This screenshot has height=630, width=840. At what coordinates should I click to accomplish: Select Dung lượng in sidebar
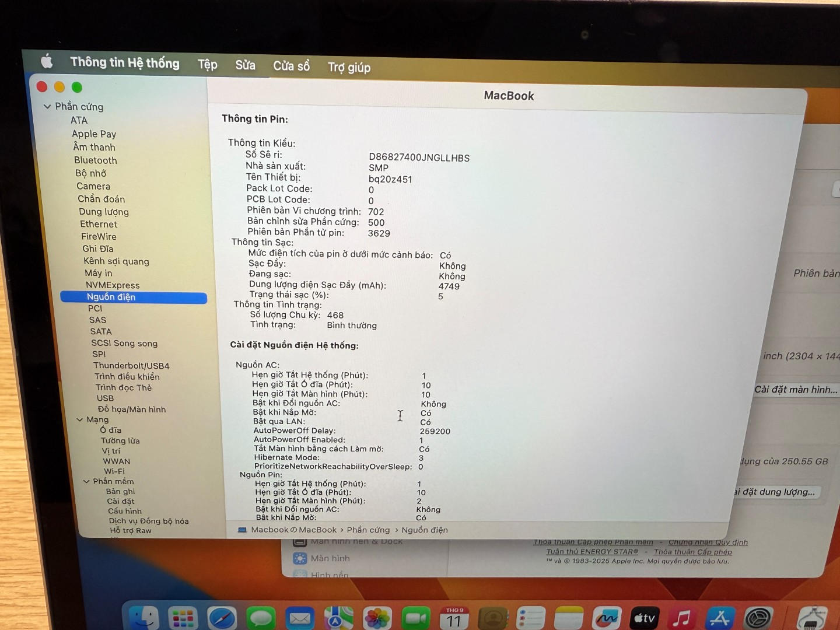click(104, 212)
